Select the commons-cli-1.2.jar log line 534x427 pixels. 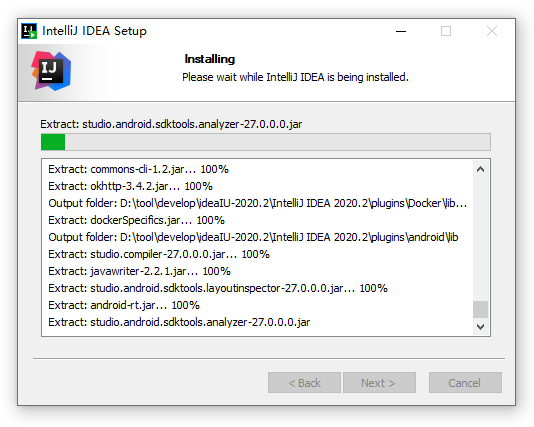coord(138,169)
